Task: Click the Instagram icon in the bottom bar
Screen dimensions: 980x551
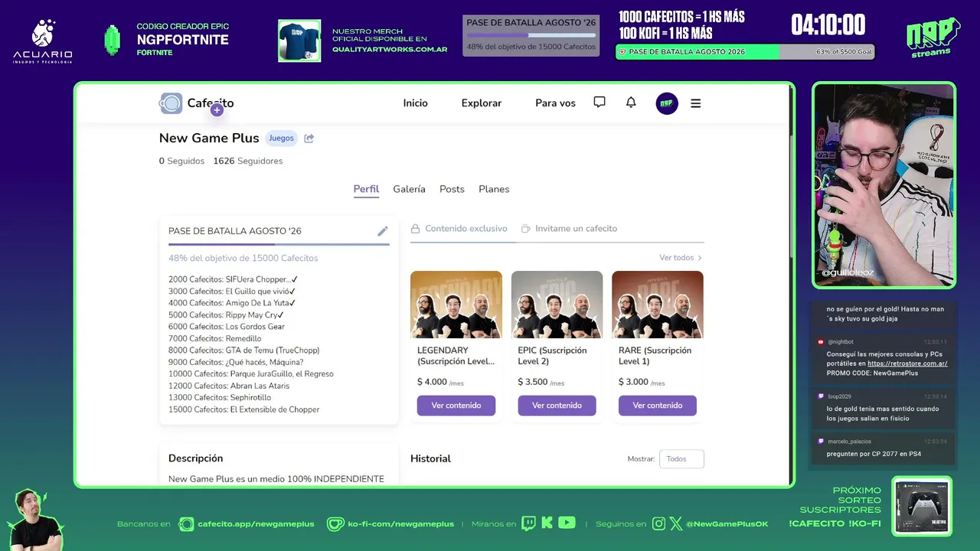Action: tap(659, 524)
